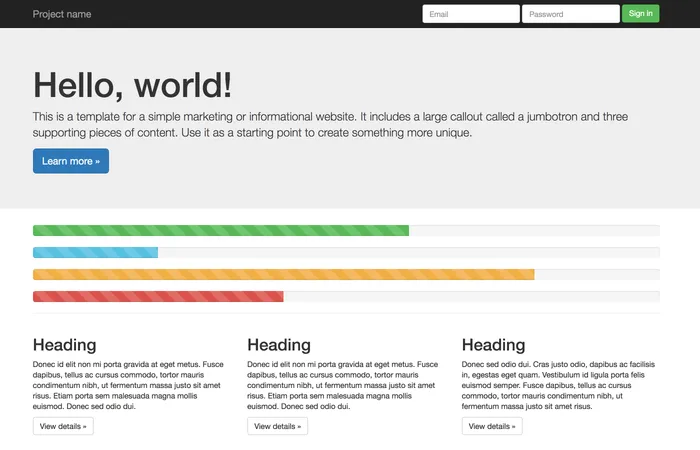Viewport: 700px width, 450px height.
Task: Click the Heading title in middle column
Action: pyautogui.click(x=279, y=345)
